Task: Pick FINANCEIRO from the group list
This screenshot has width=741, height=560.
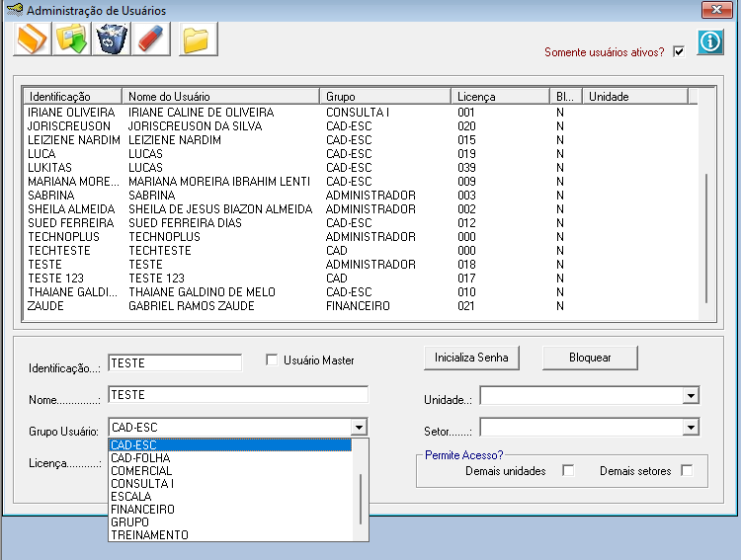Action: (230, 509)
